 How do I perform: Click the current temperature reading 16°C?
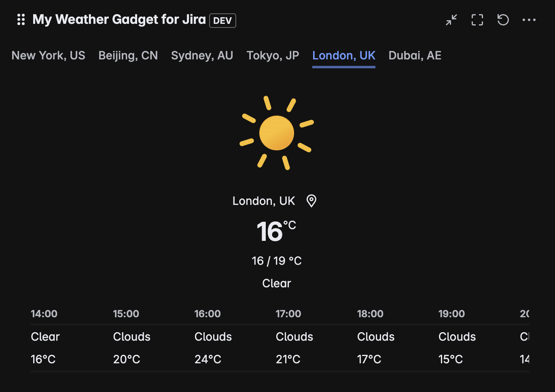[x=276, y=231]
